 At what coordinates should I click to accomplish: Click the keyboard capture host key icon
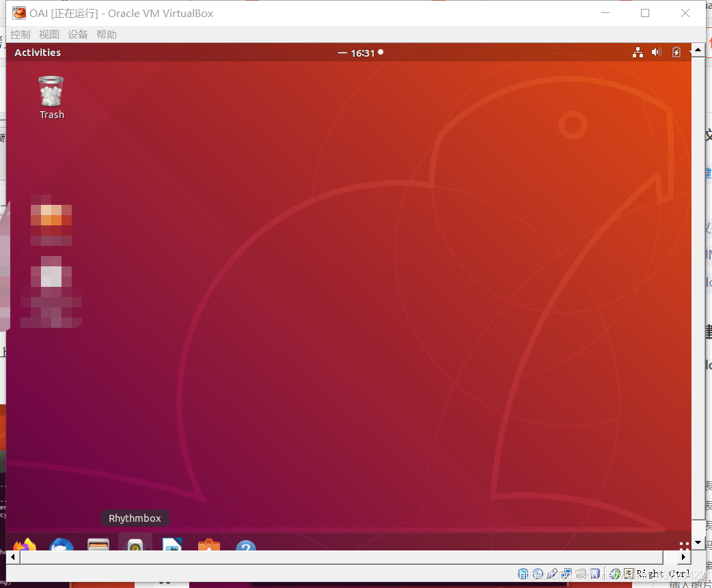(629, 574)
